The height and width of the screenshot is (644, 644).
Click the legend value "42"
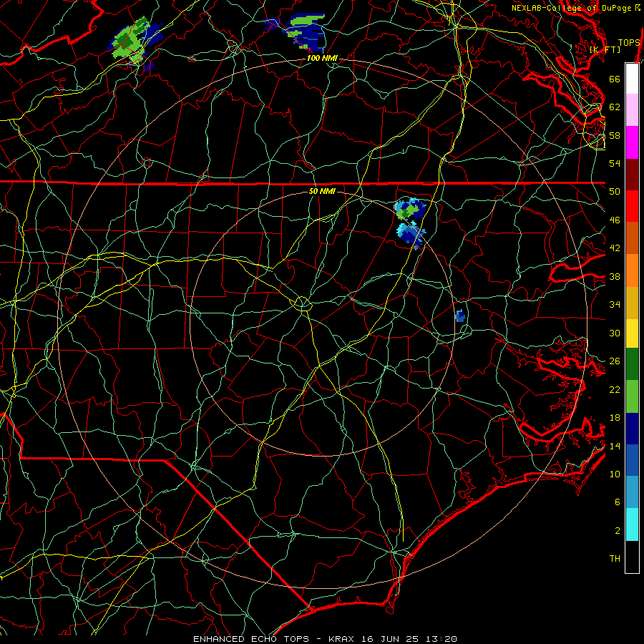tap(615, 248)
